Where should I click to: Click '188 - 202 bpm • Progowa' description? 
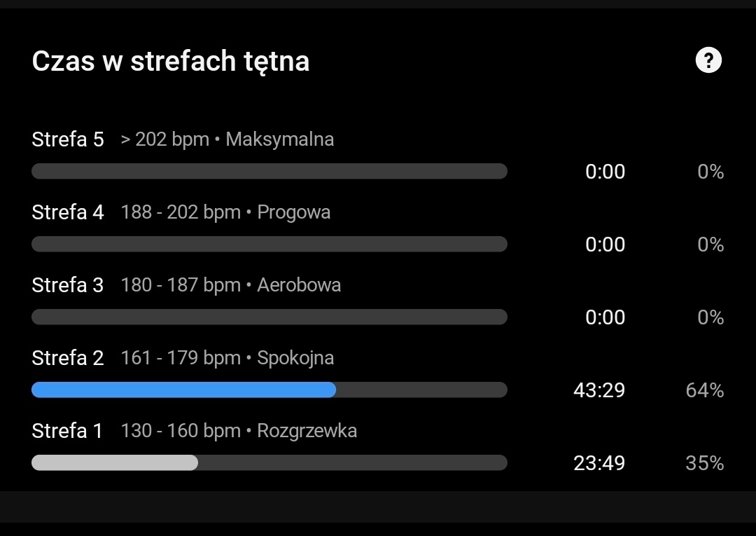tap(225, 212)
